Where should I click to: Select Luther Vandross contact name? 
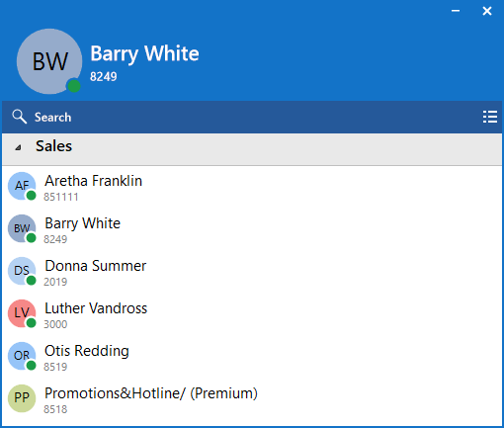(96, 308)
